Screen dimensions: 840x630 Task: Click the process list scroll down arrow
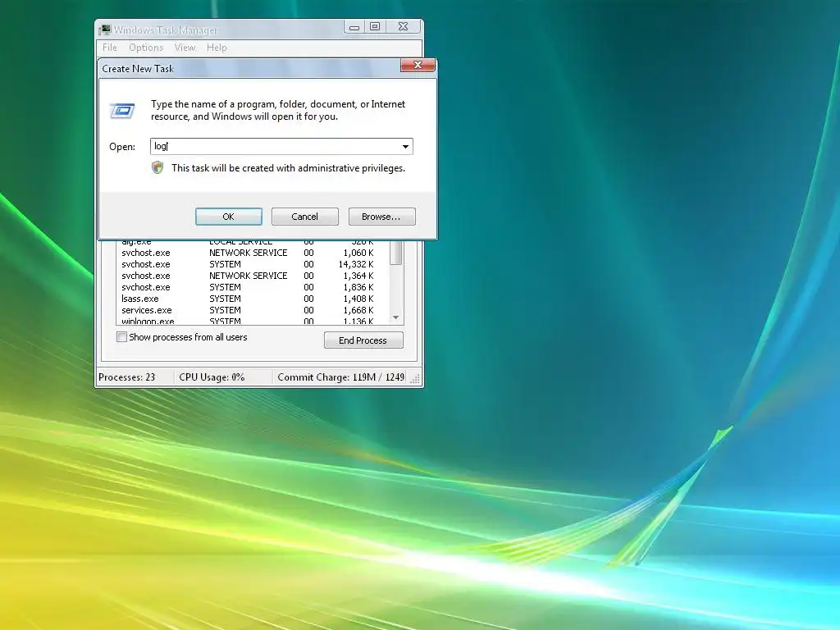(396, 317)
